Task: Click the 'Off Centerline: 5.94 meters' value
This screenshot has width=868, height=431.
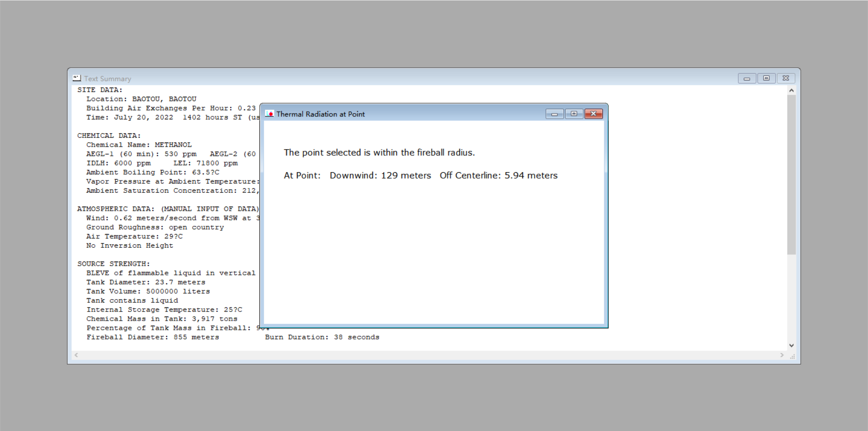Action: pyautogui.click(x=498, y=175)
